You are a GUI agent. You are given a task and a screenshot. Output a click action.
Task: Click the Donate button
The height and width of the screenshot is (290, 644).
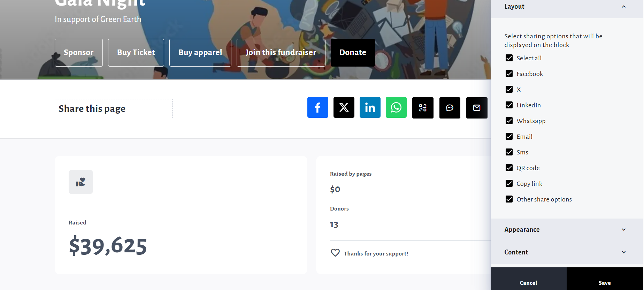point(352,52)
